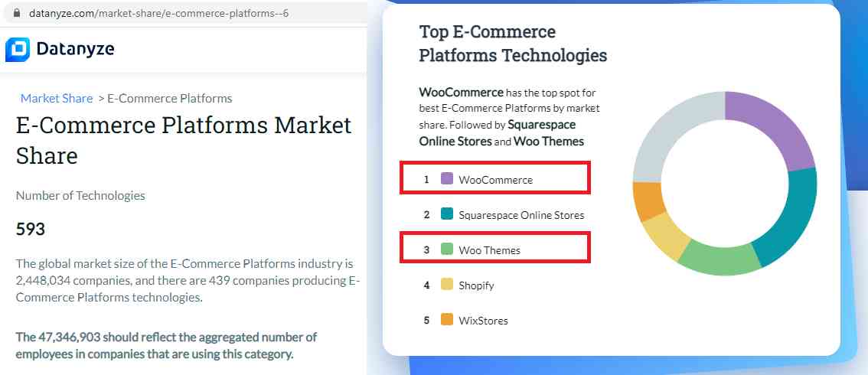Click the Squarespace teal legend swatch
Screen dimensions: 868x375
(447, 214)
